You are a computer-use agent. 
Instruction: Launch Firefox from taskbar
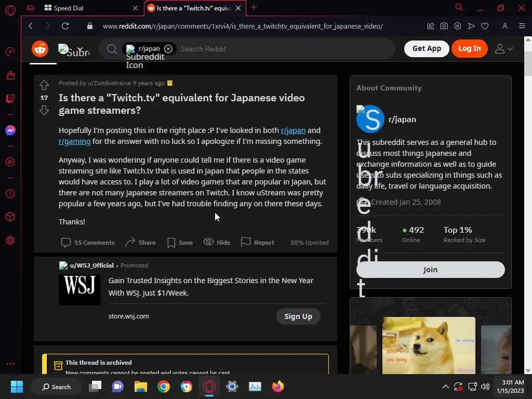278,387
